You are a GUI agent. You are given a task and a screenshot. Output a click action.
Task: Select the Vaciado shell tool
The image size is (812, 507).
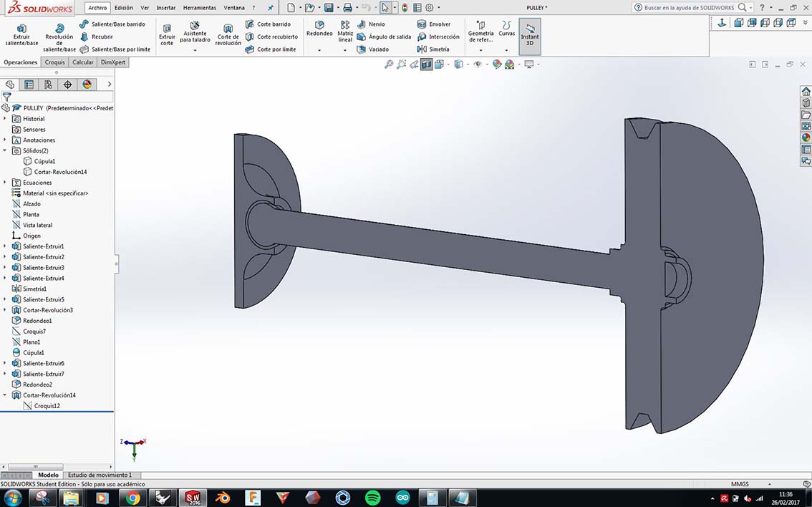(373, 49)
